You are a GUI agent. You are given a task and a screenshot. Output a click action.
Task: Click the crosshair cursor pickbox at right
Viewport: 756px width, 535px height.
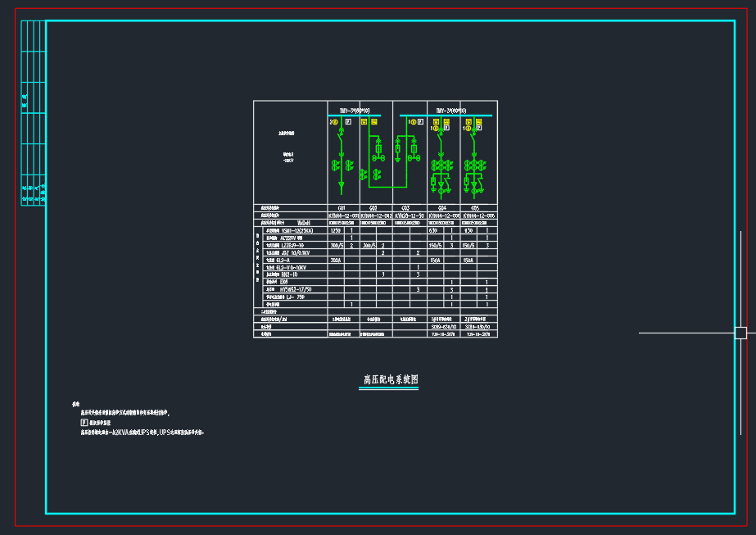coord(740,333)
